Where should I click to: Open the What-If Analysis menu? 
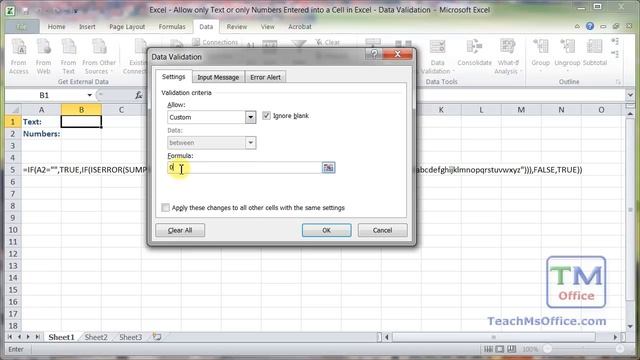click(507, 56)
